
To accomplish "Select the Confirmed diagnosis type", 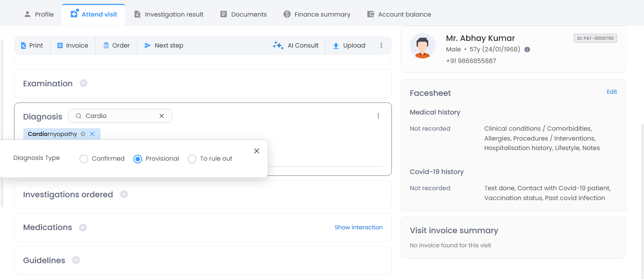I will click(84, 159).
